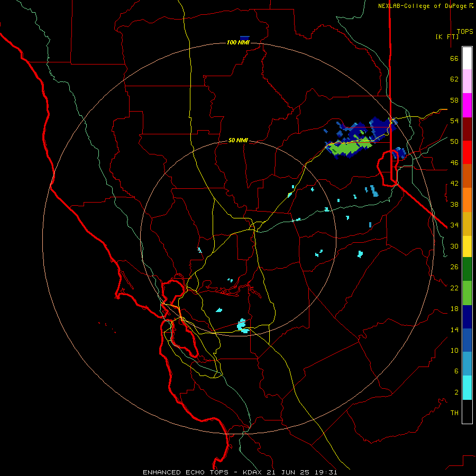The image size is (476, 476).
Task: Click the dark green 26 kft legend swatch
Action: [467, 269]
